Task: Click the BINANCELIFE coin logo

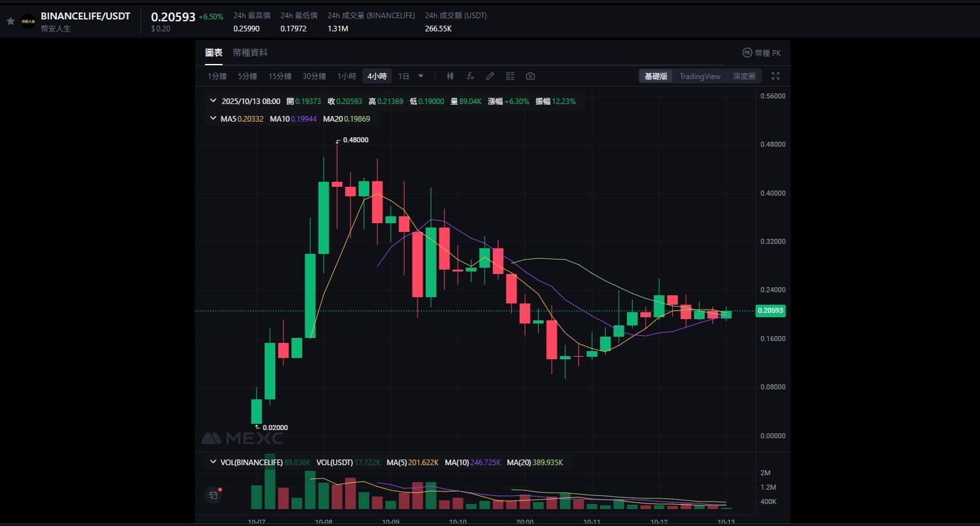Action: pyautogui.click(x=28, y=21)
